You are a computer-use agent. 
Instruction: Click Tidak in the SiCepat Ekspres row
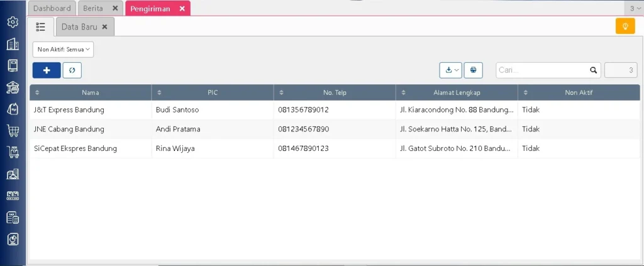pyautogui.click(x=530, y=148)
